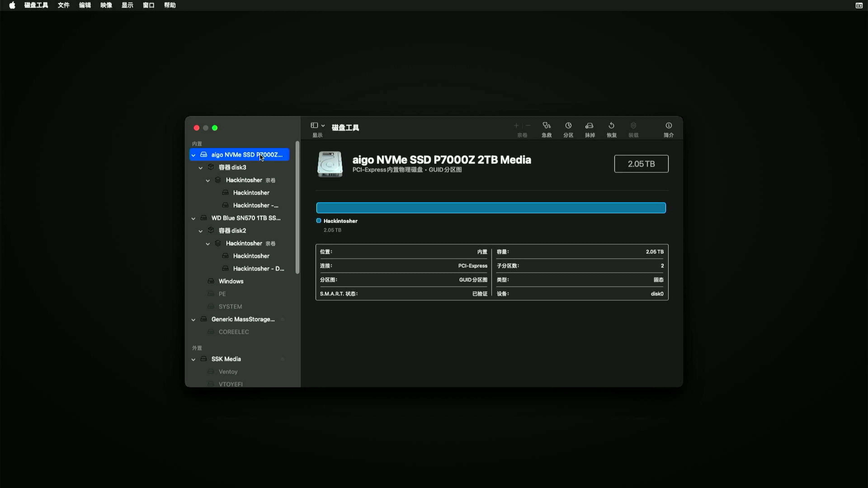The image size is (868, 488).
Task: Select Hackintosher volume group under disk2
Action: (239, 244)
